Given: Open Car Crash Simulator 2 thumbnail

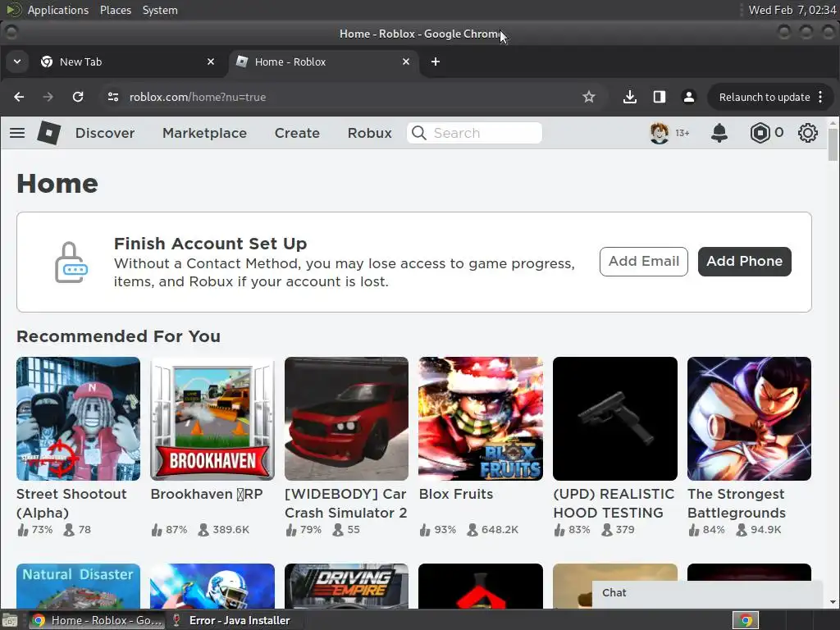Looking at the screenshot, I should [x=347, y=419].
